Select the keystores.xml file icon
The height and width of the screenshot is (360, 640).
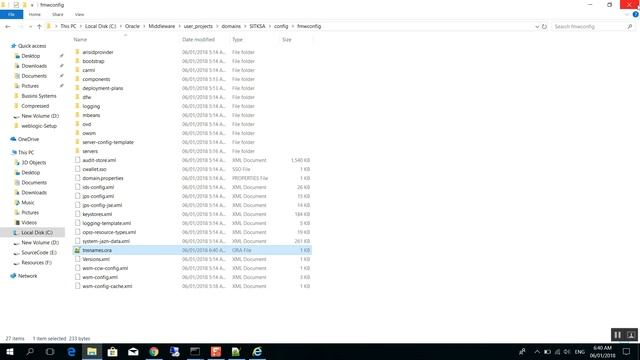click(77, 214)
